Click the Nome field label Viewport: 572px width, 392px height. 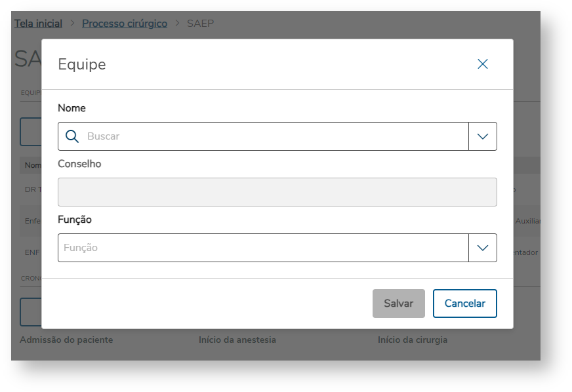[71, 108]
